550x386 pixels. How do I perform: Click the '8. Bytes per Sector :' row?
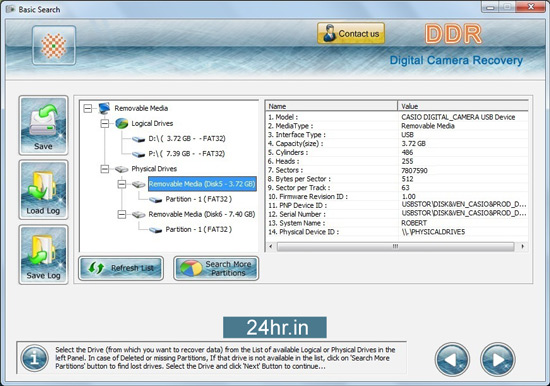click(397, 179)
